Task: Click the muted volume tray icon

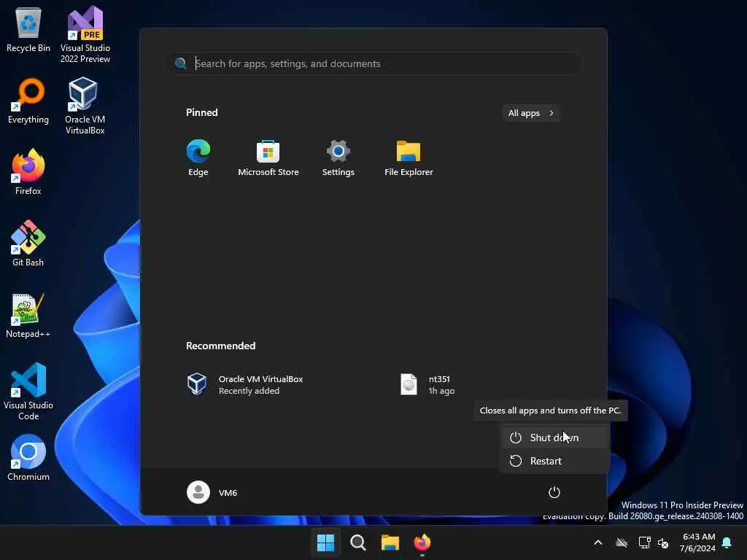Action: 663,542
